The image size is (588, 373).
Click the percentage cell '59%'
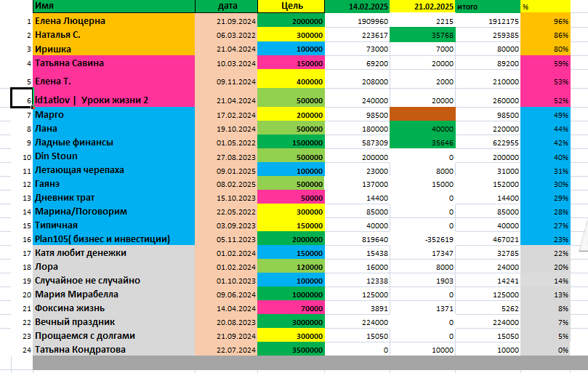546,63
